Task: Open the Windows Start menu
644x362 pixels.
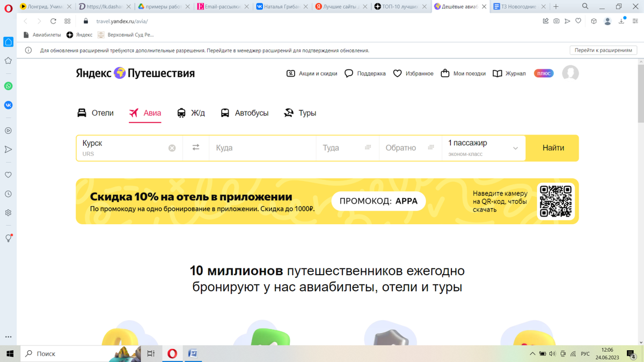Action: [x=10, y=353]
